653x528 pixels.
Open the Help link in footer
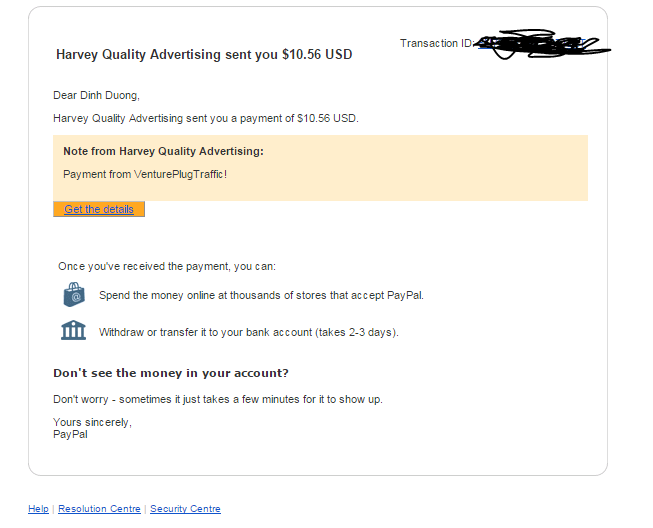click(x=38, y=509)
